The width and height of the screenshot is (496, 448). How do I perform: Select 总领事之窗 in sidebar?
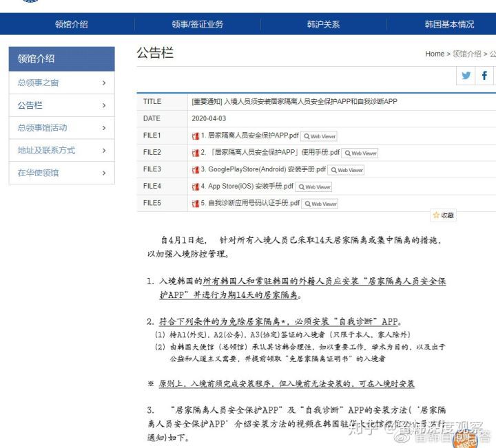62,83
